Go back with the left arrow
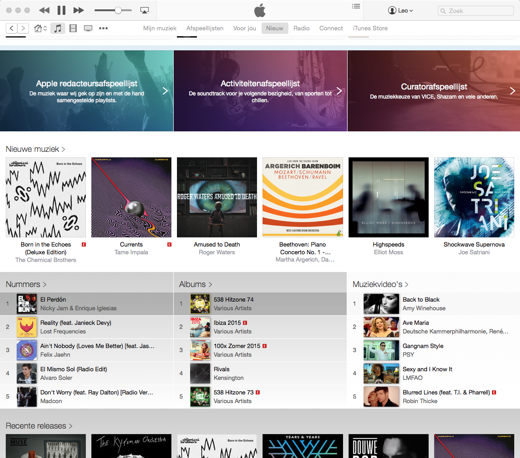This screenshot has width=520, height=458. click(12, 28)
